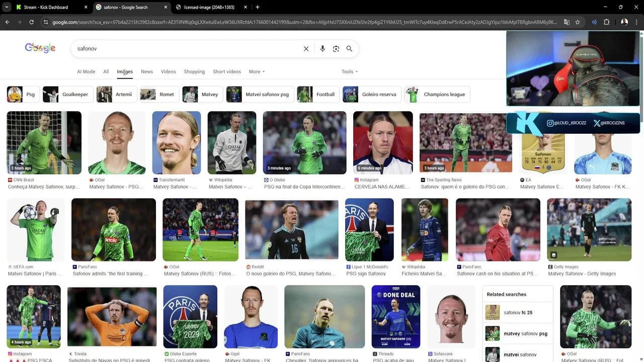The height and width of the screenshot is (362, 644).
Task: Open the Trivela orange kit thumbnail
Action: (112, 317)
